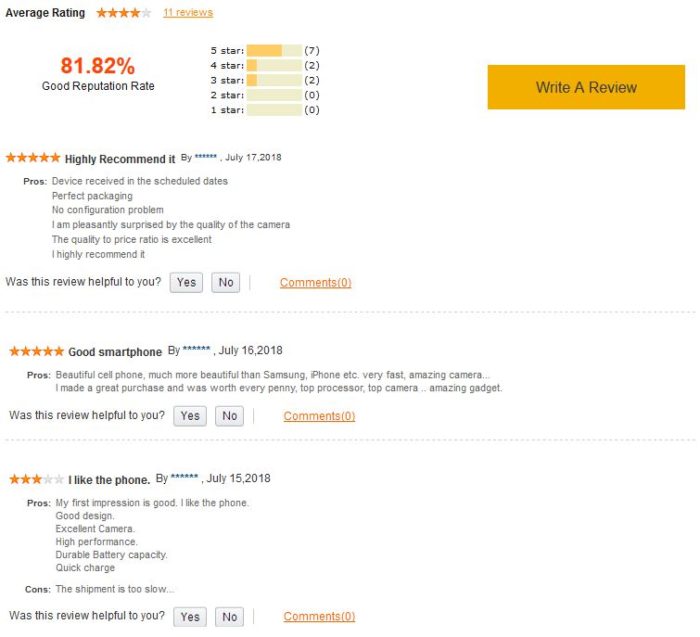Select the 3 star rating bar
This screenshot has height=637, width=700.
coord(274,80)
